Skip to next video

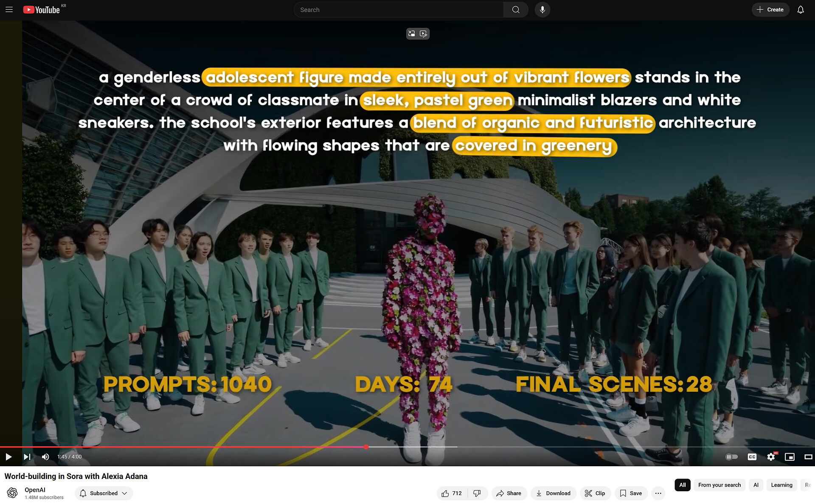tap(27, 456)
